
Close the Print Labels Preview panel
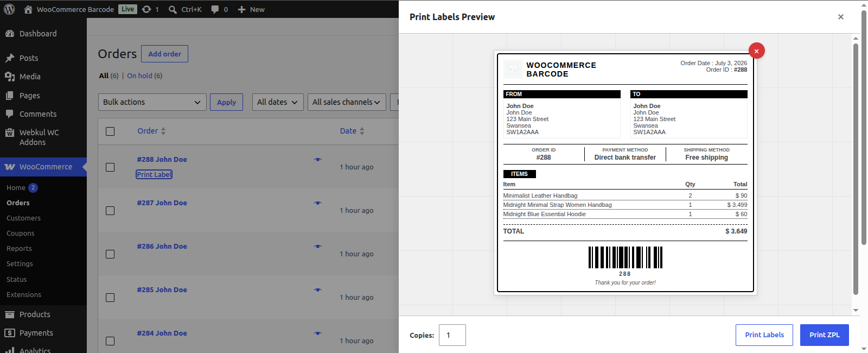tap(841, 17)
